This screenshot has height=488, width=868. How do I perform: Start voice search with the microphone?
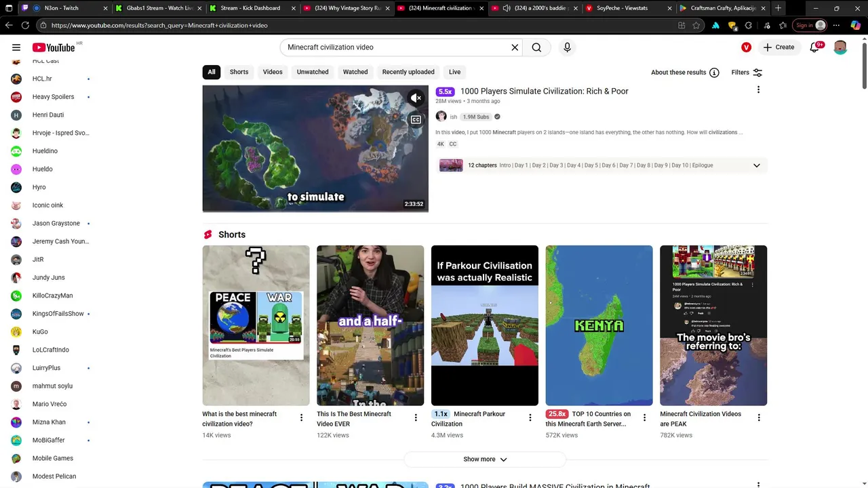tap(568, 47)
